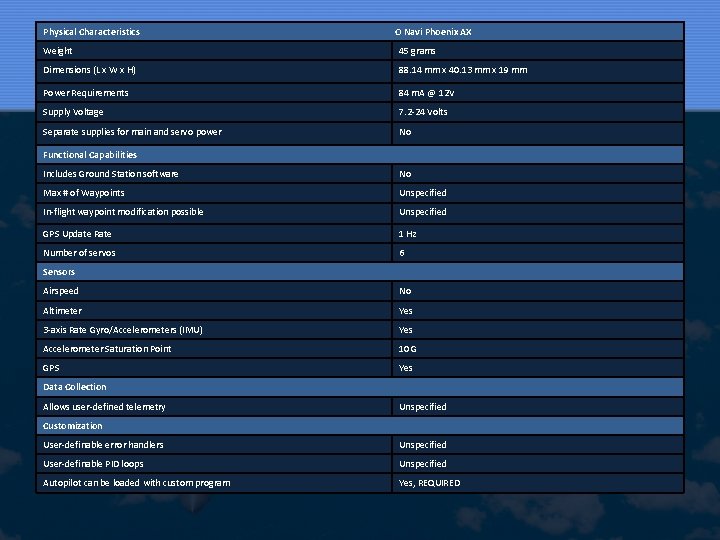Select 'Separate supplies for main and servo power'
720x540 pixels.
click(132, 132)
